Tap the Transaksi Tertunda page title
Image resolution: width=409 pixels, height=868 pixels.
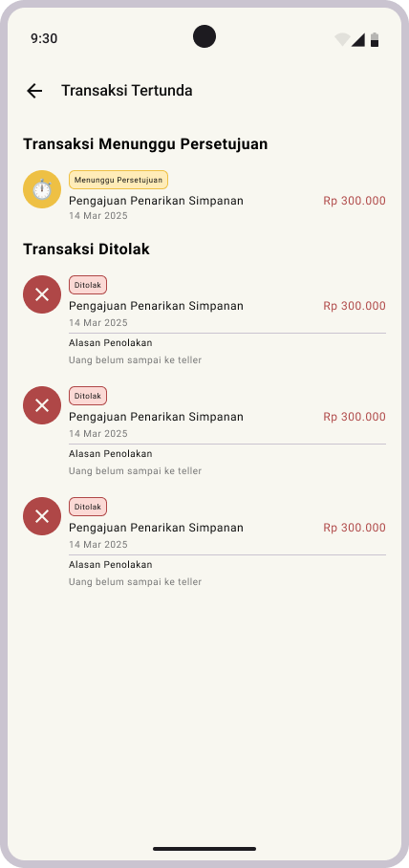pyautogui.click(x=127, y=90)
